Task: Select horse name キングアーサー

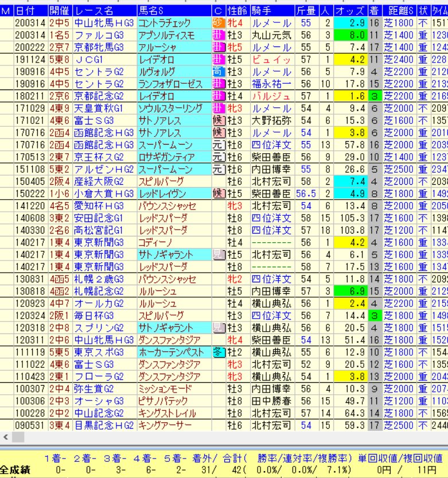Action: tap(165, 425)
